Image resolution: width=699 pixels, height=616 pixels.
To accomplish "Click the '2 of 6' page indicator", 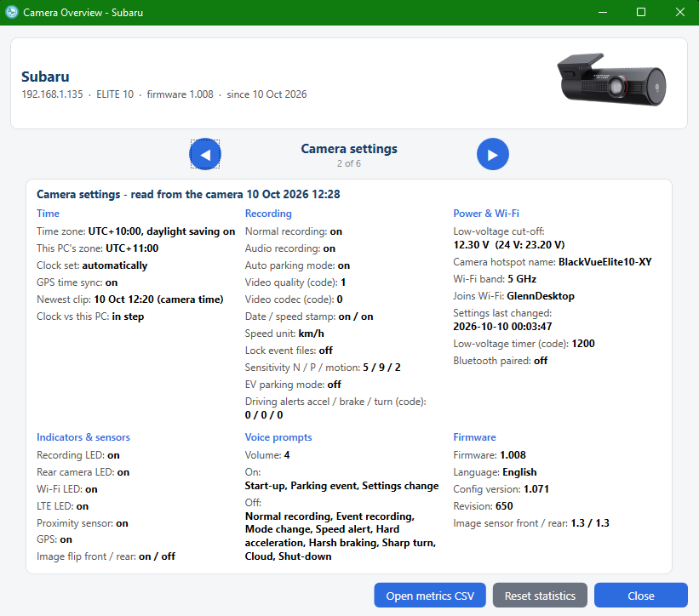I will 349,163.
